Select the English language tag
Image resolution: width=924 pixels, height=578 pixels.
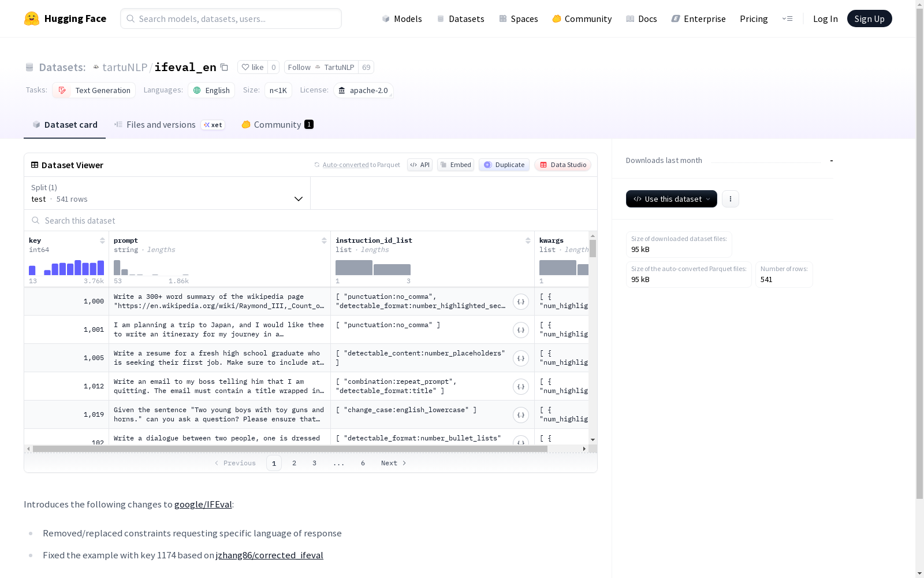[x=211, y=90]
